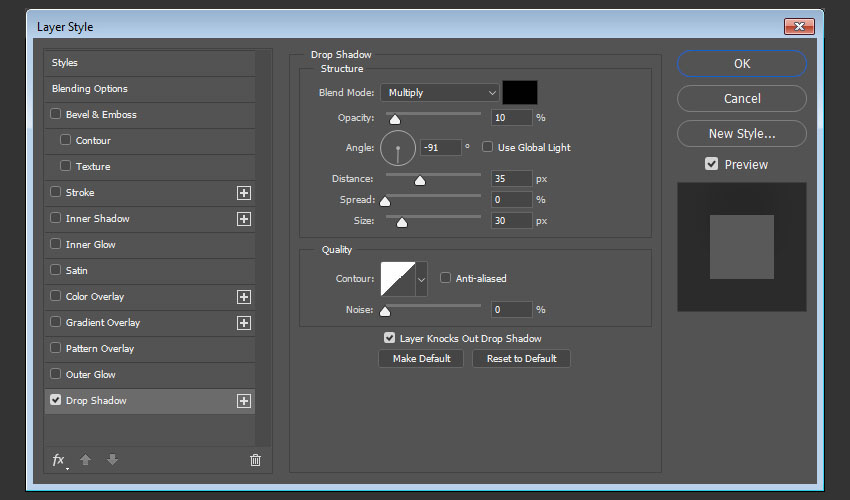The image size is (850, 500).
Task: Click the add Gradient Overlay plus icon
Action: click(x=243, y=323)
